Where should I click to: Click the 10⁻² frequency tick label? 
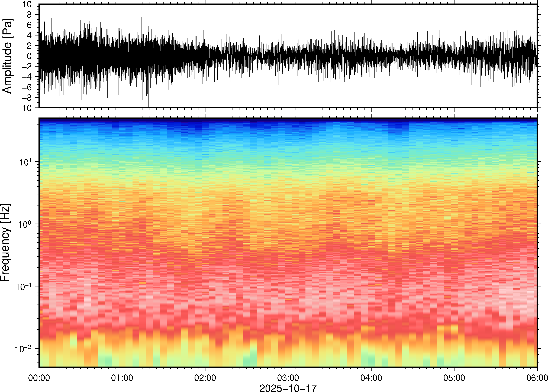coord(23,348)
